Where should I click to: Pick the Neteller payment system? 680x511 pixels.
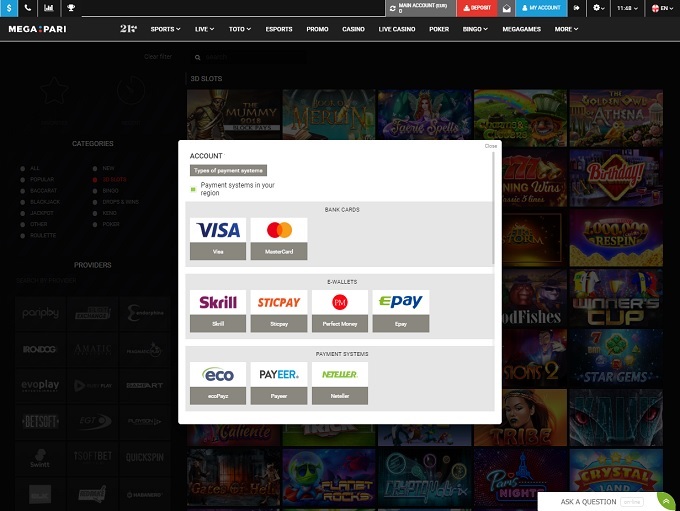click(340, 382)
